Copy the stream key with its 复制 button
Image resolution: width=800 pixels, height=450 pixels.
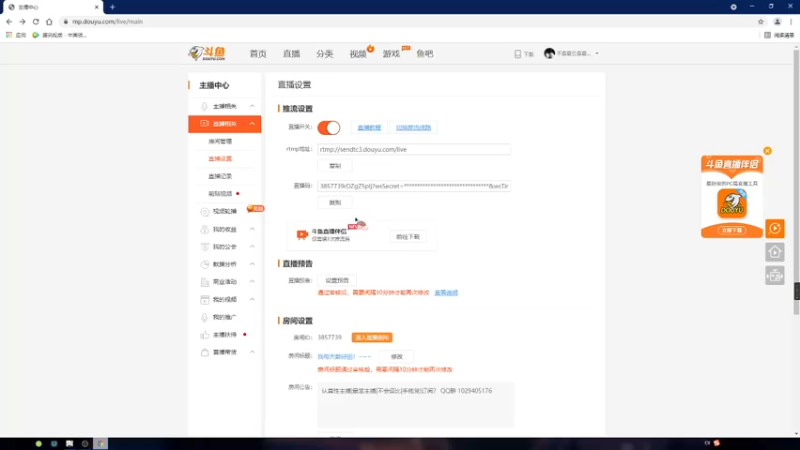(x=335, y=203)
